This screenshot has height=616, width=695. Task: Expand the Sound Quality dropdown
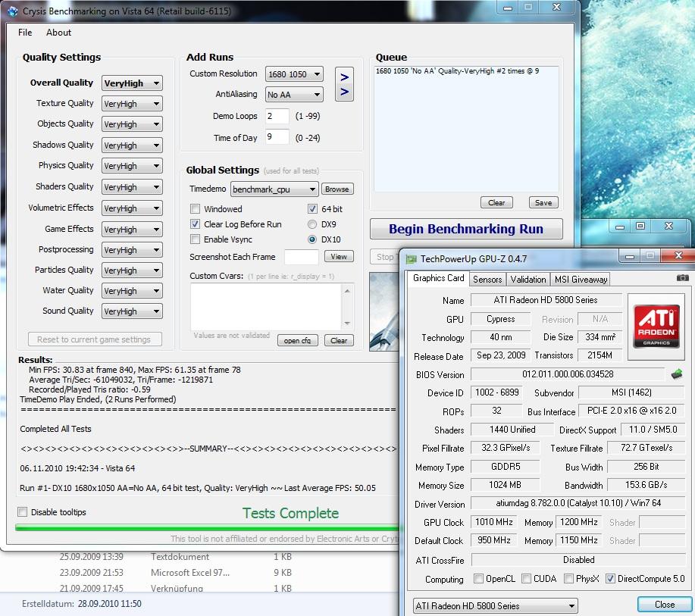click(x=132, y=311)
